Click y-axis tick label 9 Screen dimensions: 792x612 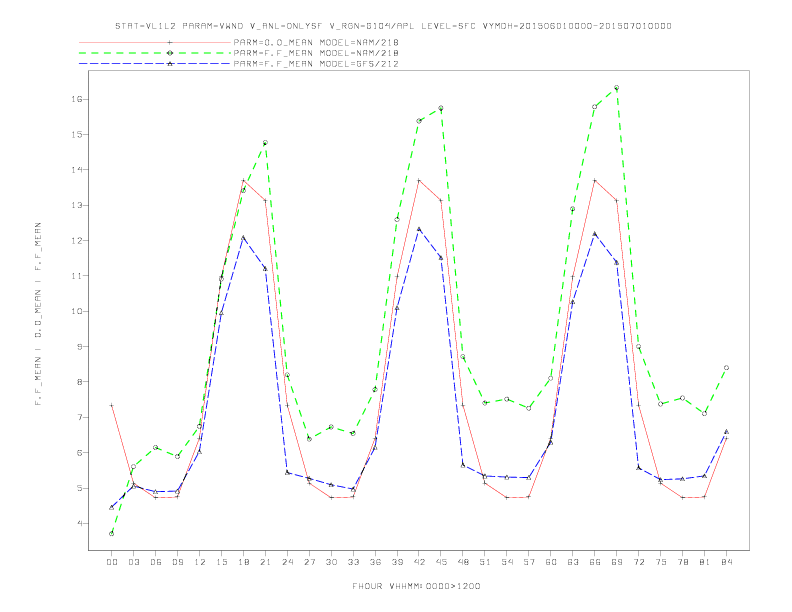pyautogui.click(x=79, y=346)
